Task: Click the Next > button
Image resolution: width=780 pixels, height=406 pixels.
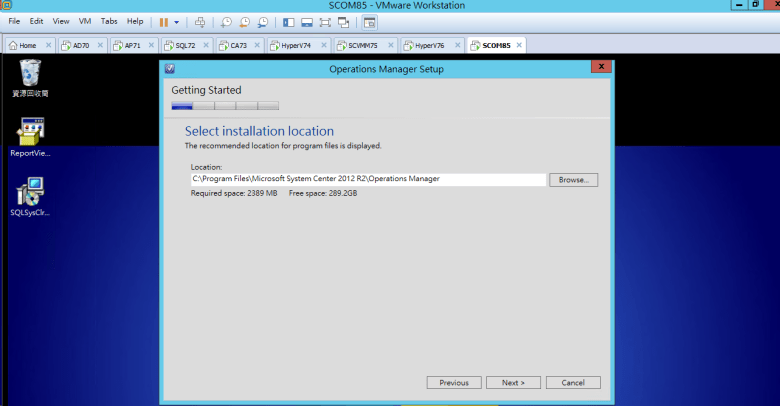Action: [513, 382]
